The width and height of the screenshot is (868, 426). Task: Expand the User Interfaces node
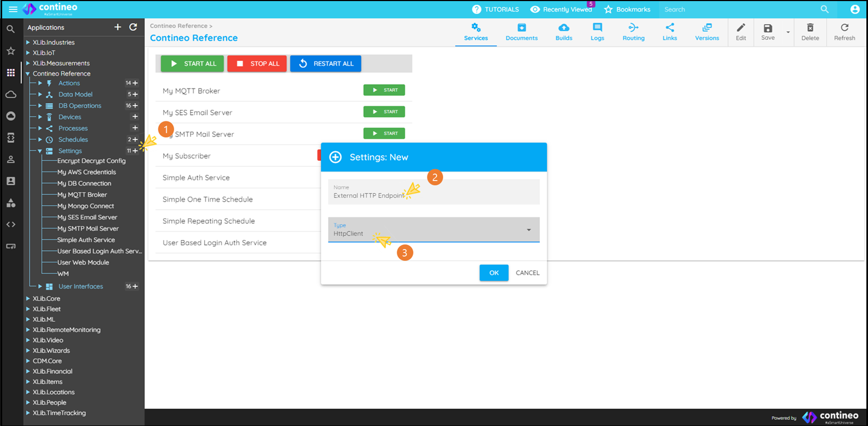pyautogui.click(x=40, y=286)
